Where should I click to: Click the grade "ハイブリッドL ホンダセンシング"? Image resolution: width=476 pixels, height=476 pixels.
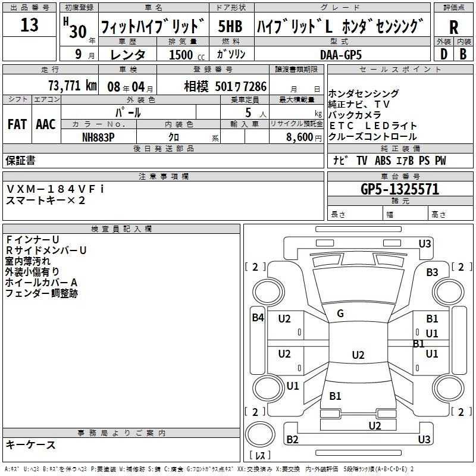click(340, 26)
